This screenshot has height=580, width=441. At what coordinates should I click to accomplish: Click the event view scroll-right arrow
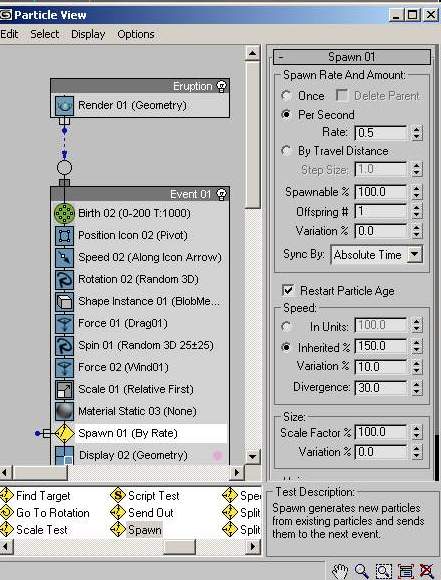coord(237,472)
